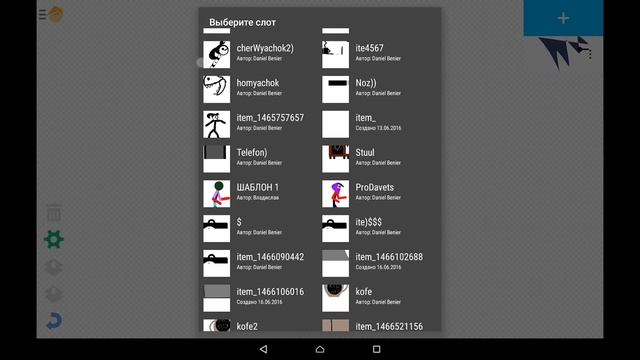
Task: Click the blue undo arrow icon
Action: point(54,321)
